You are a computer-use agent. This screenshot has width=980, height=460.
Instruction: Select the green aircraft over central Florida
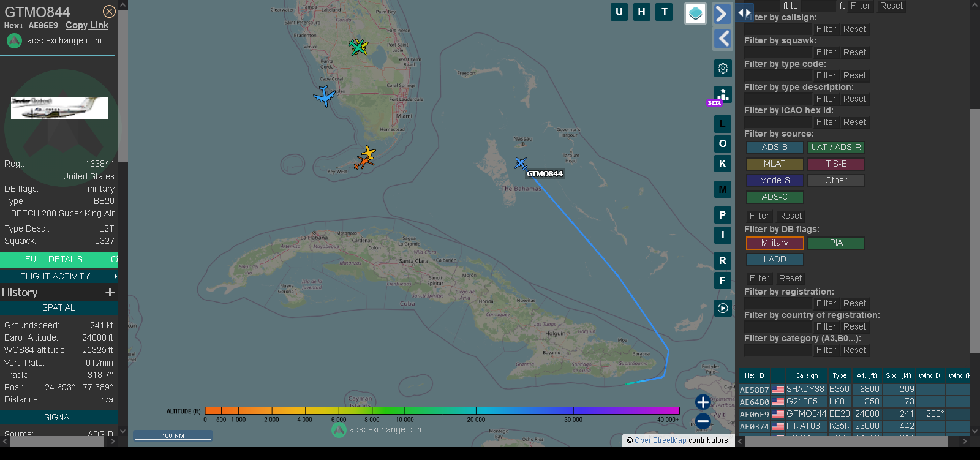(358, 47)
